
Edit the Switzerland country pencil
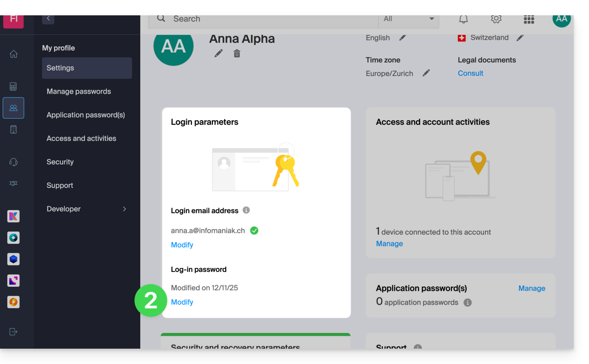coord(520,38)
